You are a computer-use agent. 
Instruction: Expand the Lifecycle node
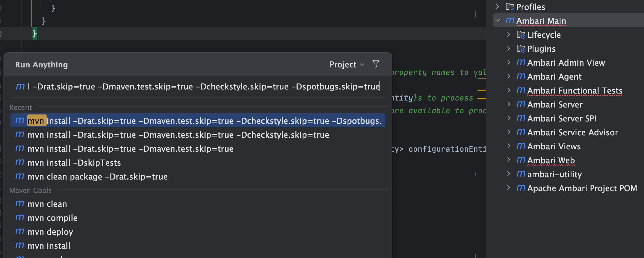click(509, 34)
